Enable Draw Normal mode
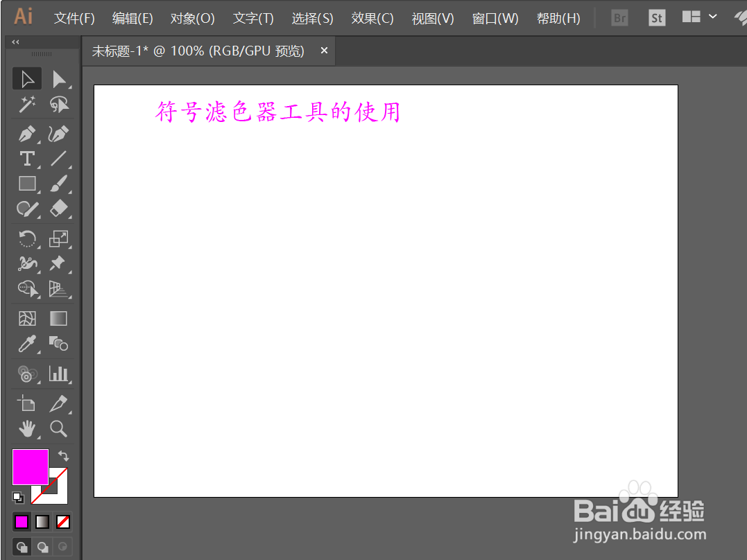This screenshot has height=560, width=747. pos(22,547)
